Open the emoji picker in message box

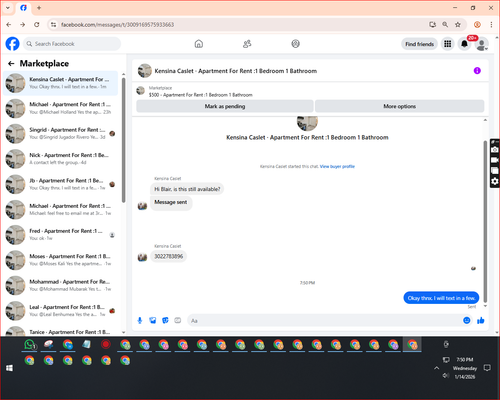[x=467, y=320]
